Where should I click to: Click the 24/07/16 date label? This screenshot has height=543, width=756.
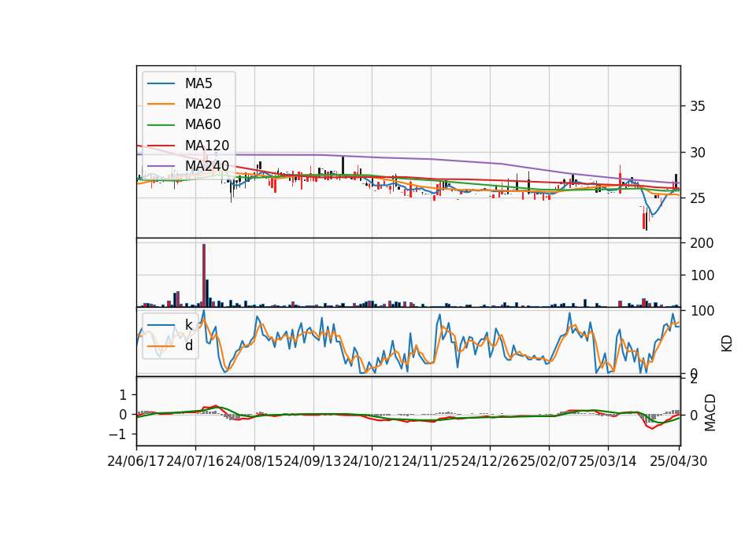[195, 461]
